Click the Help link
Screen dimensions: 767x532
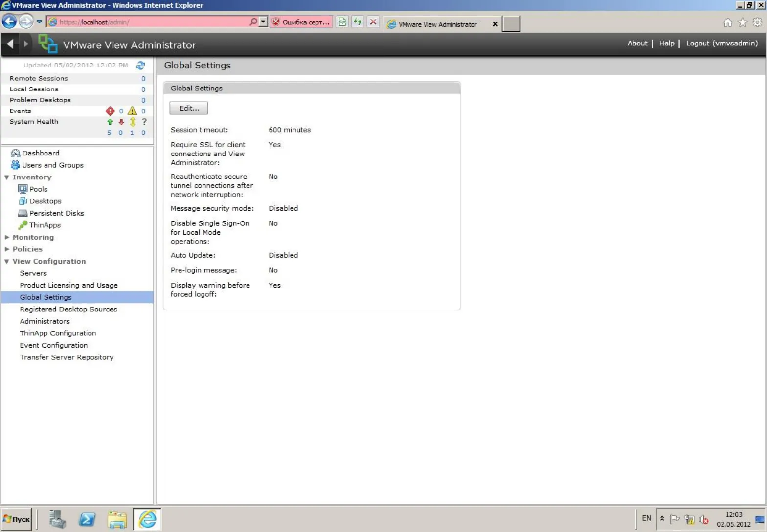[x=666, y=44]
